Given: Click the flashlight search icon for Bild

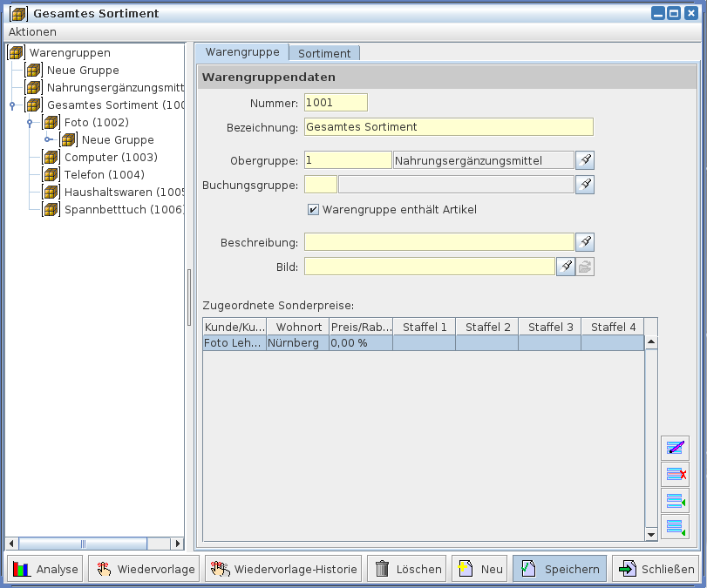Looking at the screenshot, I should 566,267.
